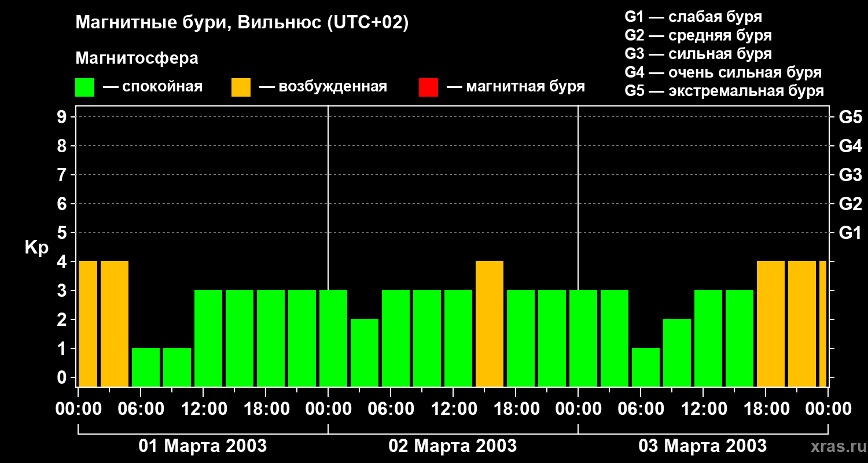Click the '01 Марта 2003' date label
Image resolution: width=868 pixels, height=463 pixels.
[x=203, y=446]
